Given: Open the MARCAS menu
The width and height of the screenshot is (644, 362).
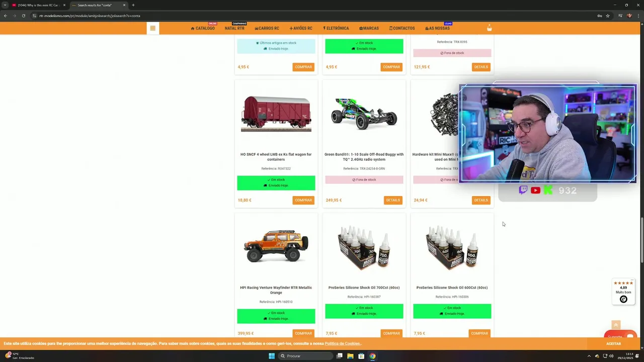Looking at the screenshot, I should tap(369, 28).
